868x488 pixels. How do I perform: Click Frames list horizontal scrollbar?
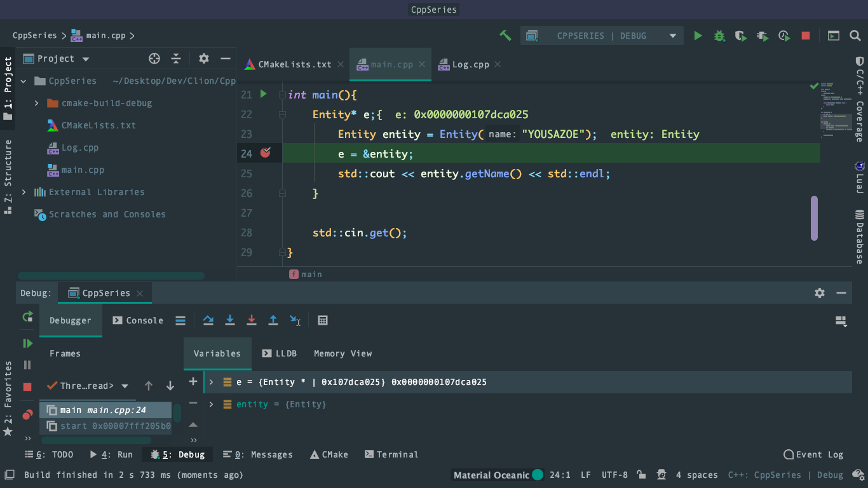pos(96,440)
